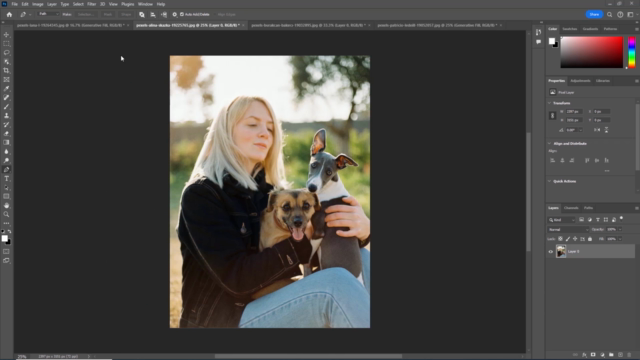Click Make Shape button in options bar
The height and width of the screenshot is (360, 640).
(126, 14)
